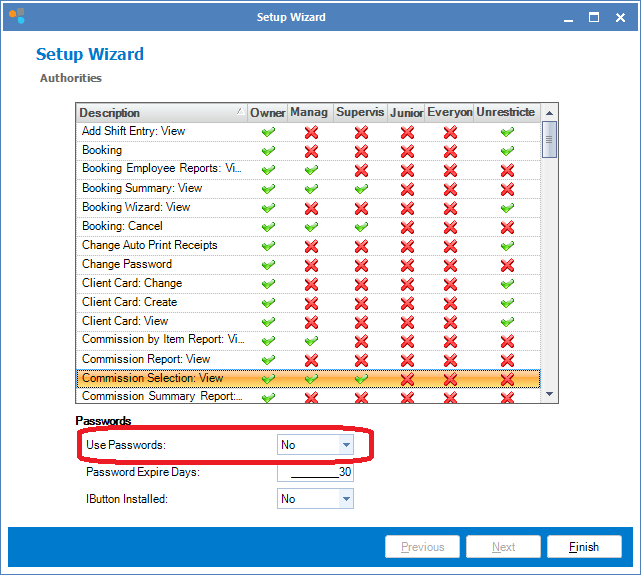Click Unrestricted check for Change Auto Print Receipts
Screen dimensions: 641x575
507,246
